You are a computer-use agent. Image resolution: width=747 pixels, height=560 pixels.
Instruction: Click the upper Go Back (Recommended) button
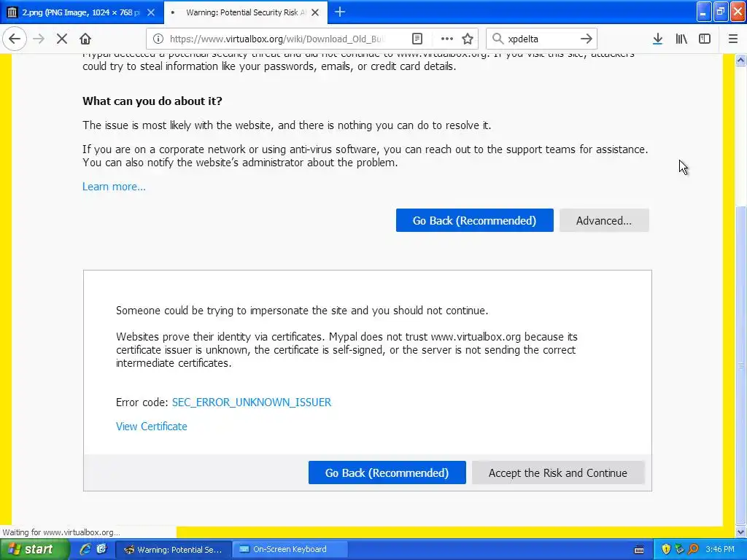click(x=474, y=220)
